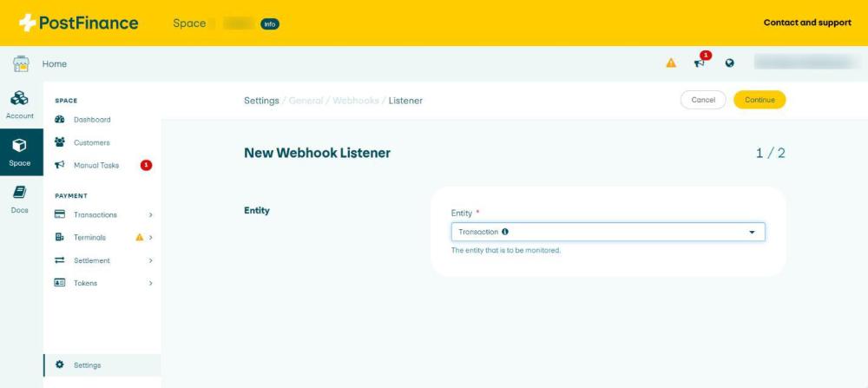Open the Entity dropdown

(608, 232)
